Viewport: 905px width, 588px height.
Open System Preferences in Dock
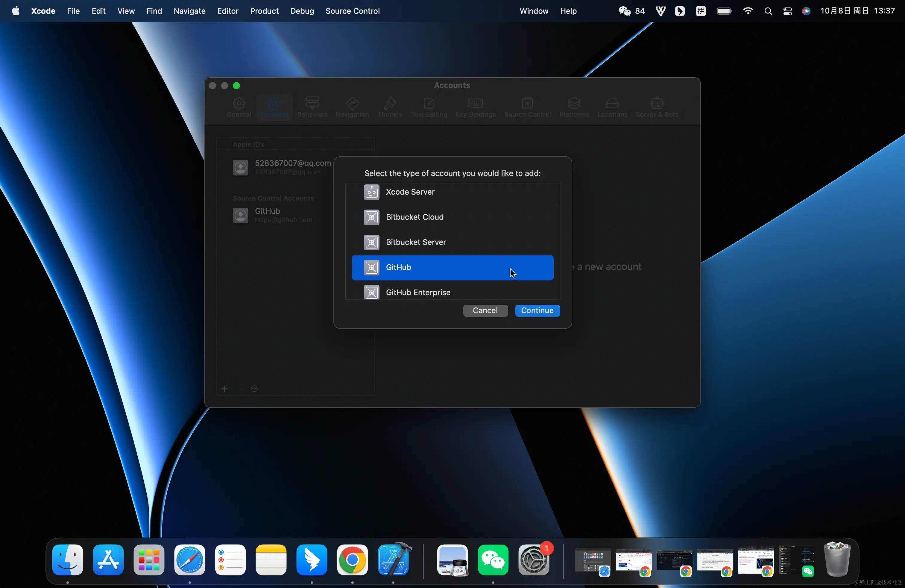[x=534, y=560]
